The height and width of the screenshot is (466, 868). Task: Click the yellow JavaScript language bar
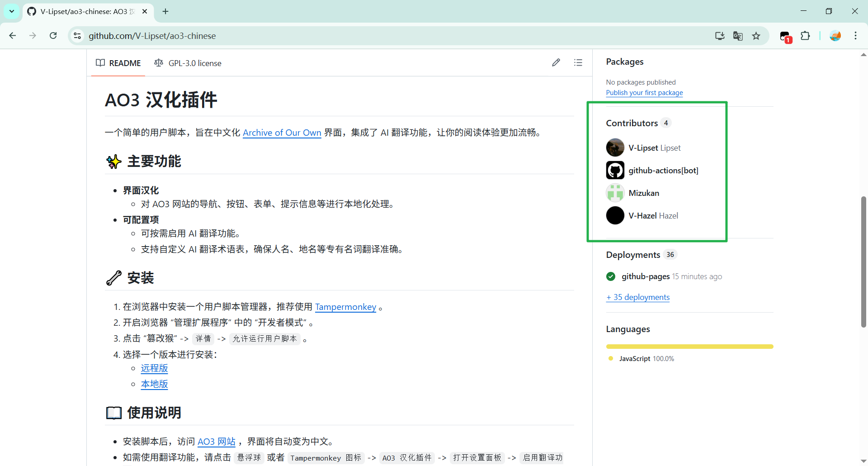(689, 347)
